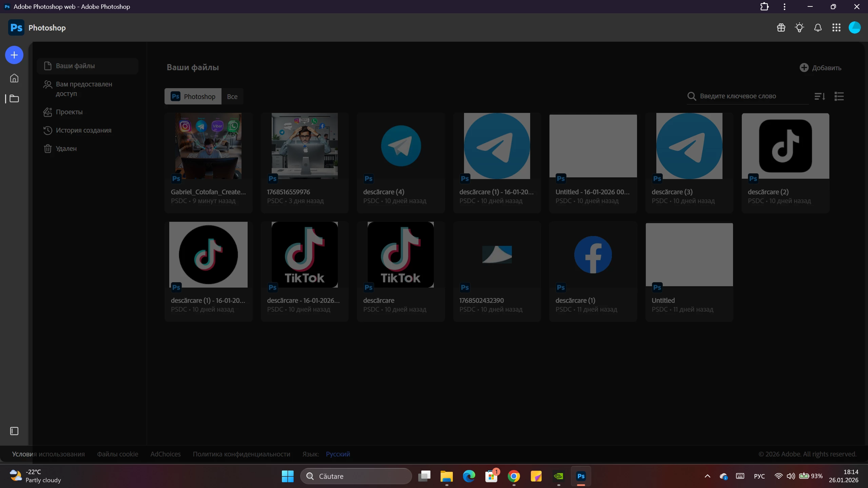Open the Удален trash section

point(66,149)
